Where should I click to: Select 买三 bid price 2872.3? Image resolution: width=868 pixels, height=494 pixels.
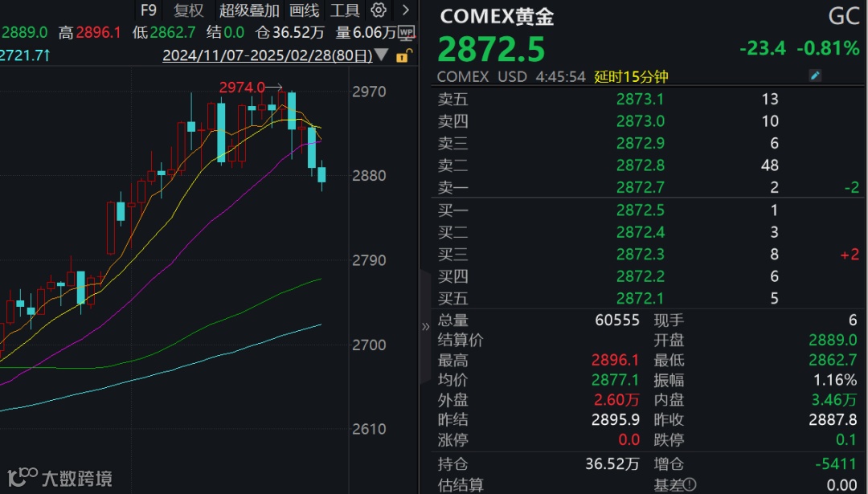[x=640, y=255]
